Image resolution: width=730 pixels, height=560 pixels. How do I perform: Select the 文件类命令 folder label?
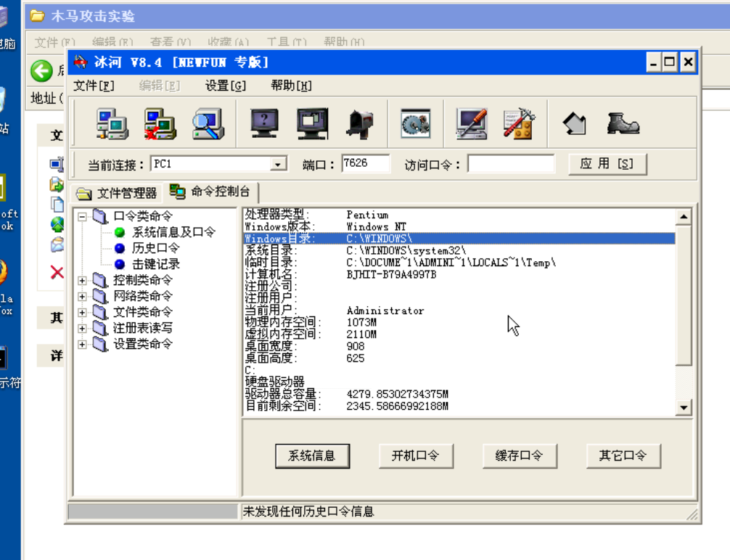(143, 312)
